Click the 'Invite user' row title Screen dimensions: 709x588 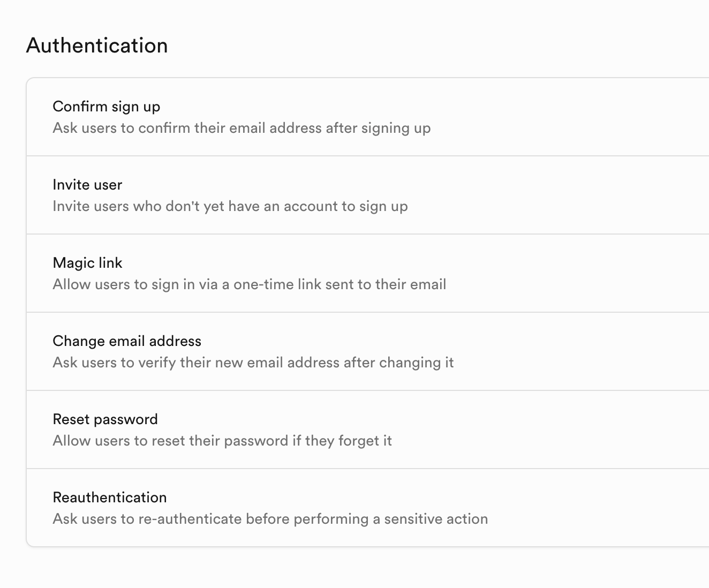(87, 185)
